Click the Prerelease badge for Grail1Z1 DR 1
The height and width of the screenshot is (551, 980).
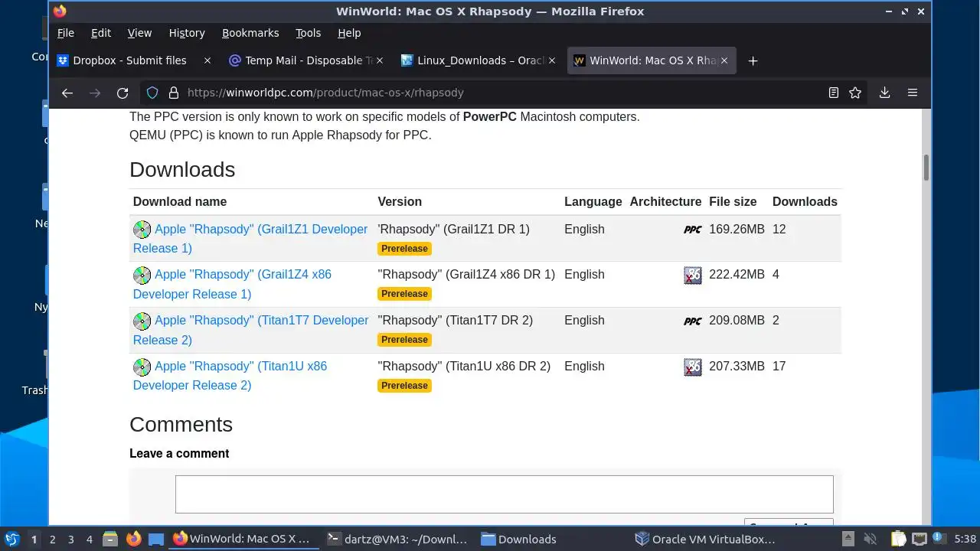(x=404, y=249)
